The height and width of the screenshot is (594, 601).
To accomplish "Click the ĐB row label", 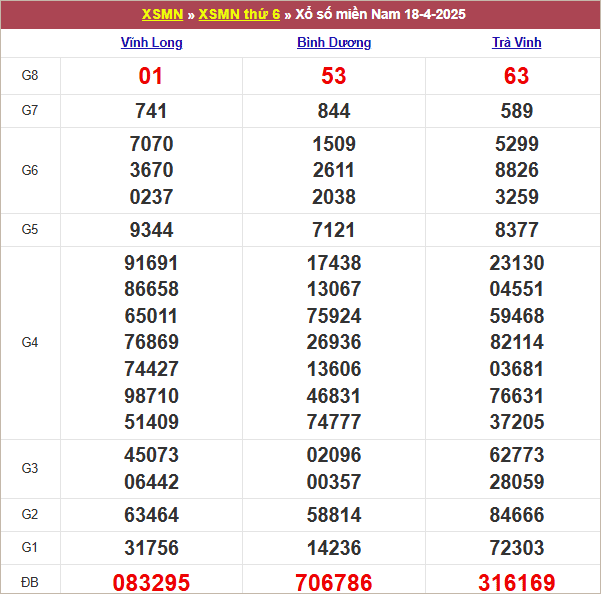I will (x=30, y=581).
